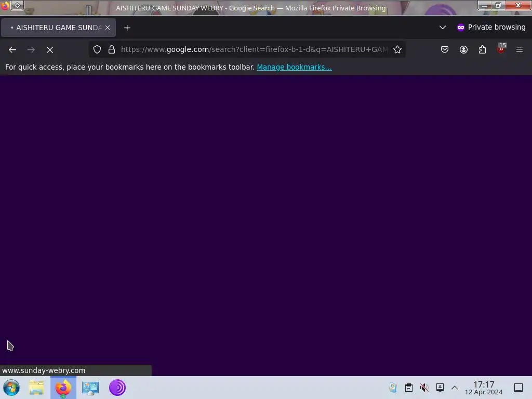
Task: Close the AISHITERU GAME SUNDAY tab
Action: pyautogui.click(x=108, y=28)
